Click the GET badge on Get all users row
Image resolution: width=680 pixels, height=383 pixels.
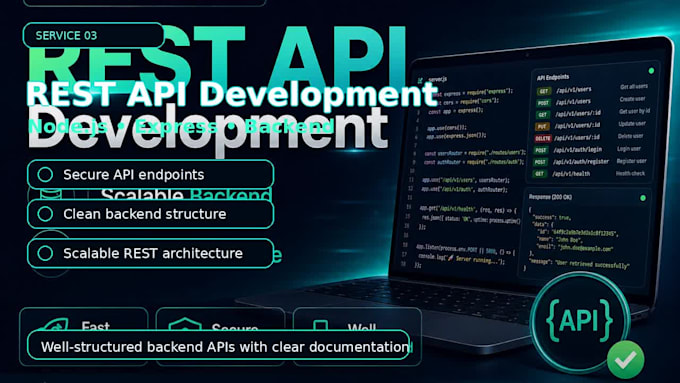pyautogui.click(x=543, y=91)
